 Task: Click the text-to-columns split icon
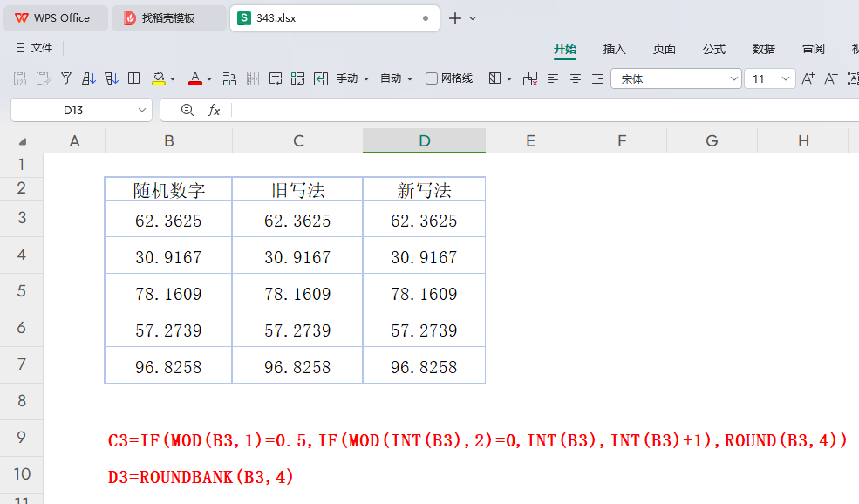pyautogui.click(x=253, y=78)
